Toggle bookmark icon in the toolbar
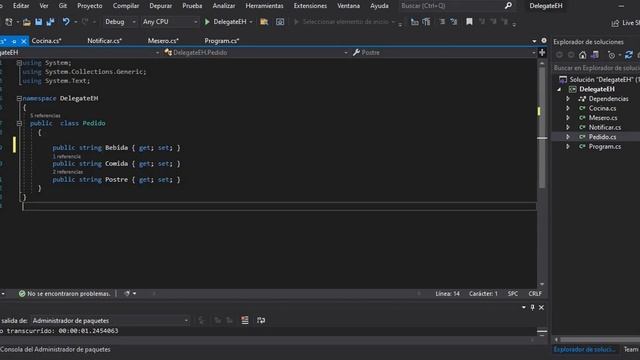This screenshot has height=360, width=640. tap(469, 21)
